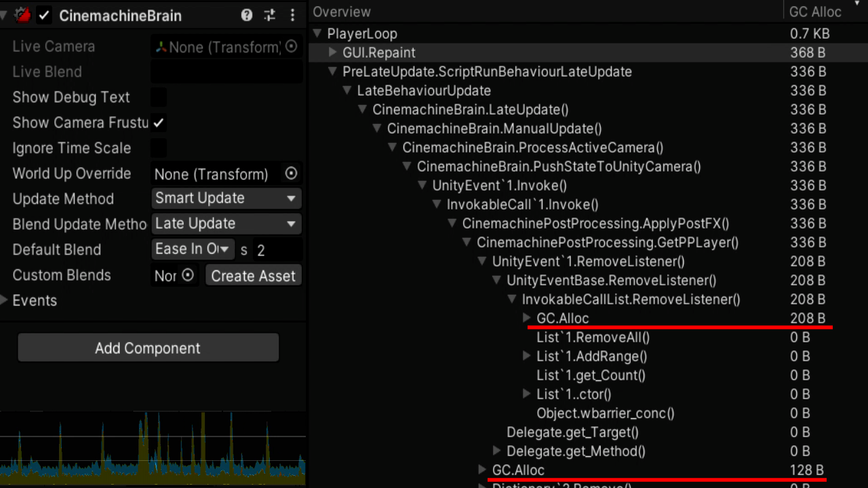This screenshot has width=868, height=488.
Task: Expand the Delegate.get_Method() row arrow
Action: 497,451
